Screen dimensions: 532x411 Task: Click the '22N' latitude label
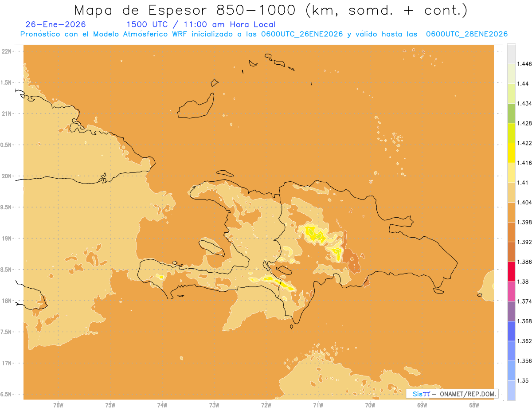(7, 51)
